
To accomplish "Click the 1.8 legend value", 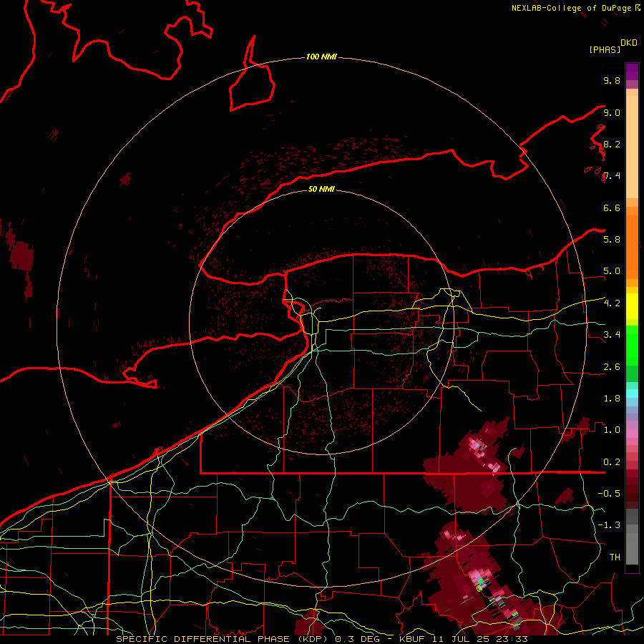I will pyautogui.click(x=612, y=399).
